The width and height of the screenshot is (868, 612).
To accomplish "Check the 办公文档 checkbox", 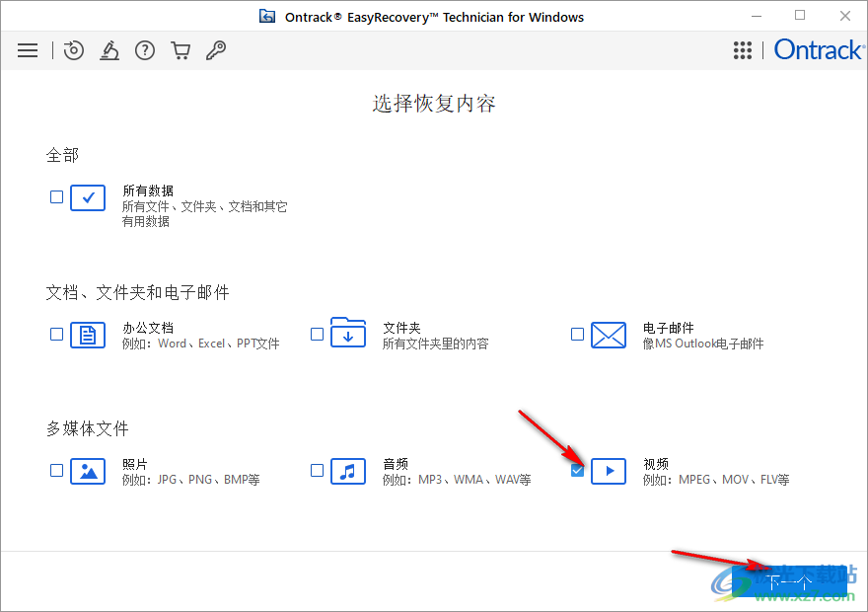I will (56, 334).
